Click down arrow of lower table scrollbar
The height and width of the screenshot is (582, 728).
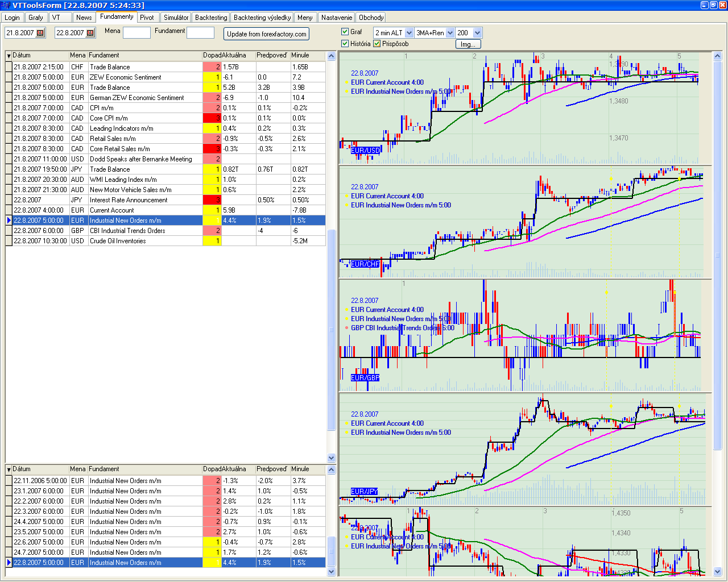click(332, 571)
